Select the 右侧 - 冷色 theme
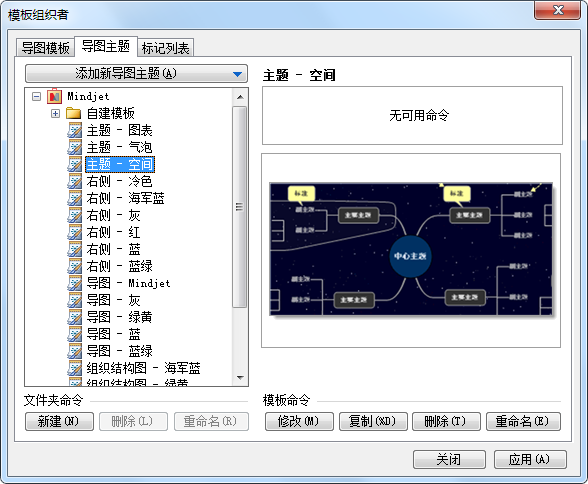 tap(120, 181)
